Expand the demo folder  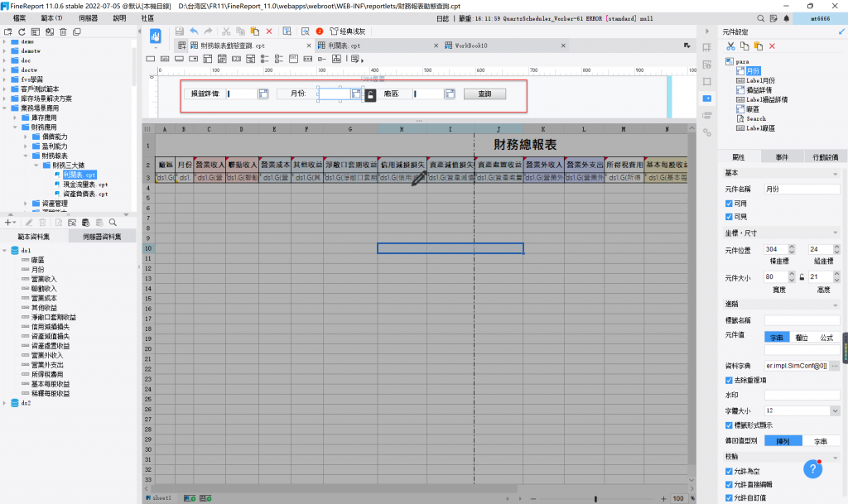(x=5, y=41)
